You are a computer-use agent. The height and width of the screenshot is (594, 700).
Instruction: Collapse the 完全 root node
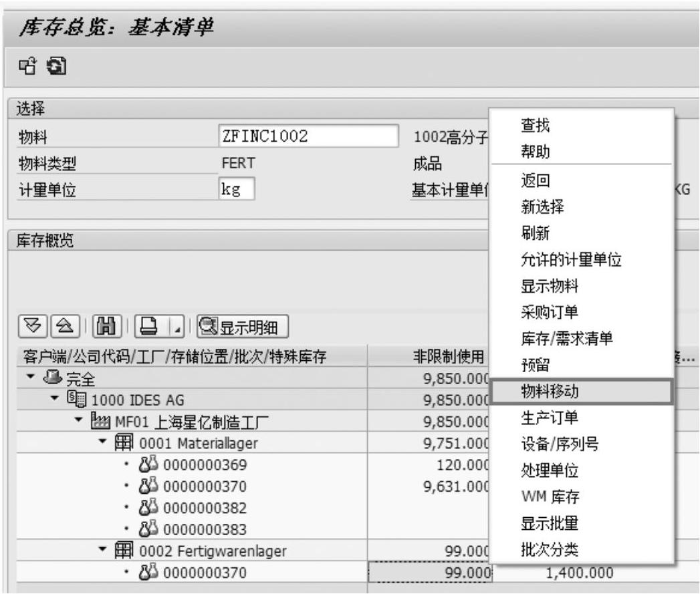coord(30,377)
